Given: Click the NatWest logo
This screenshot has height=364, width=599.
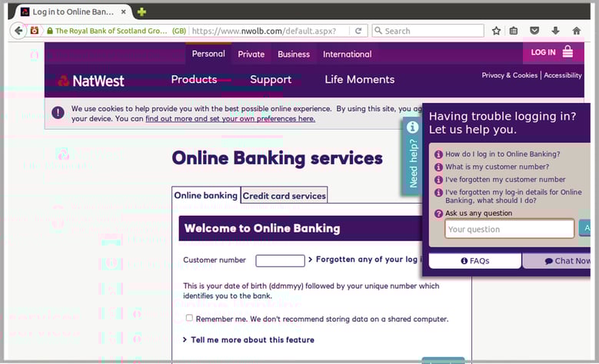Looking at the screenshot, I should click(91, 81).
